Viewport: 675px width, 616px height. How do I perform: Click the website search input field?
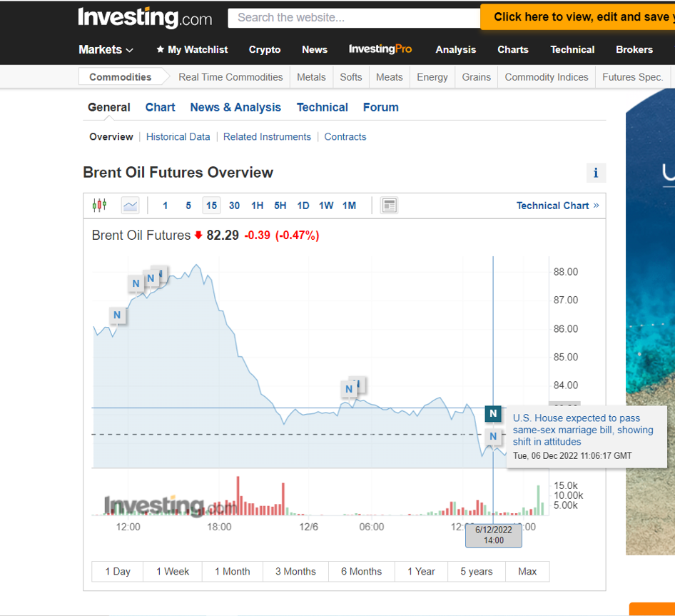click(354, 17)
